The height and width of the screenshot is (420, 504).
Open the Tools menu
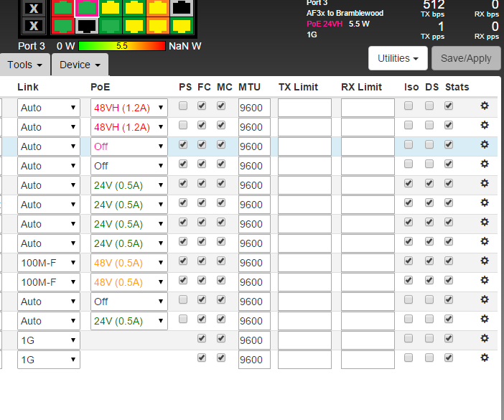(x=24, y=65)
